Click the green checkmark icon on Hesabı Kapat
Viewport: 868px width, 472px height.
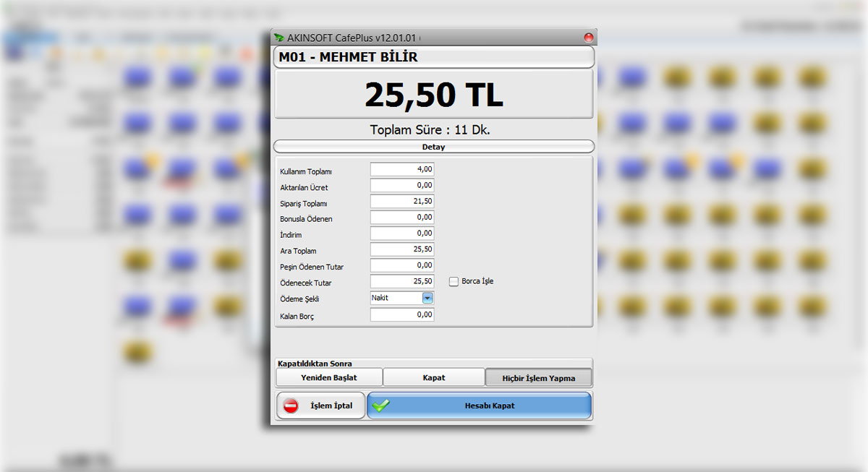pos(379,406)
